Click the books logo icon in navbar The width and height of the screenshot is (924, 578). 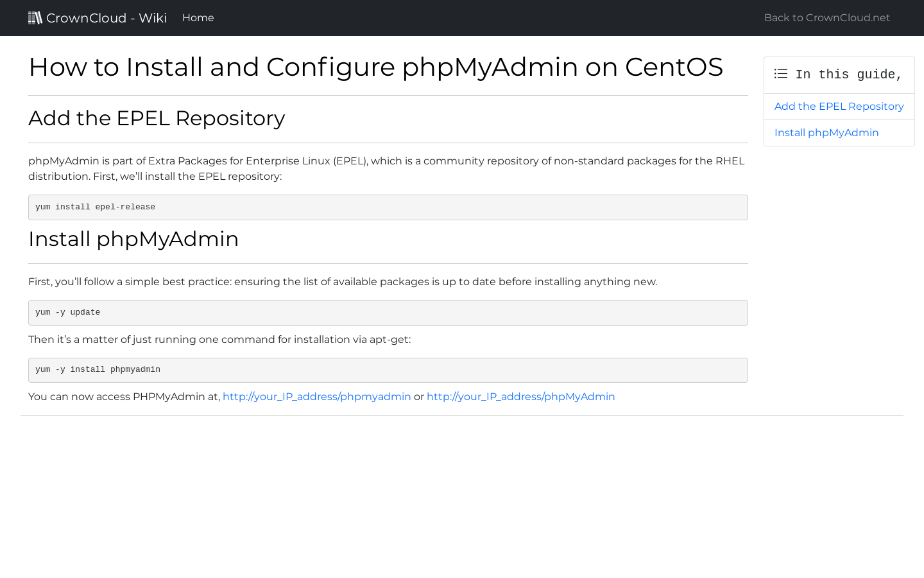pos(35,18)
